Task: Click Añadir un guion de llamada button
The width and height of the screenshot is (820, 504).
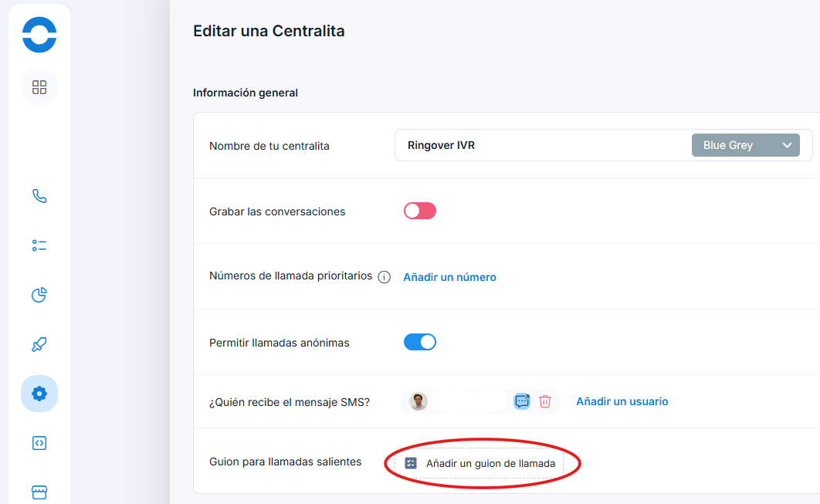Action: point(479,463)
